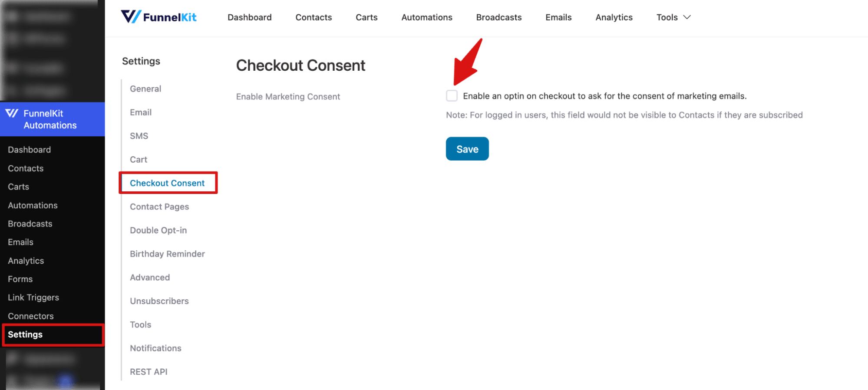The height and width of the screenshot is (390, 868).
Task: Open the Birthday Reminder settings section
Action: (167, 253)
